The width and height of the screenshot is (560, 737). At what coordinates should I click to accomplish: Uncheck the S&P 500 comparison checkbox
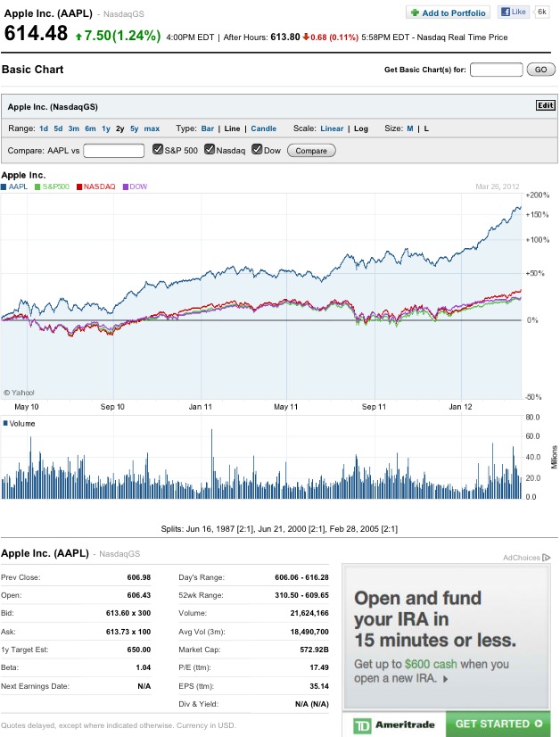158,150
